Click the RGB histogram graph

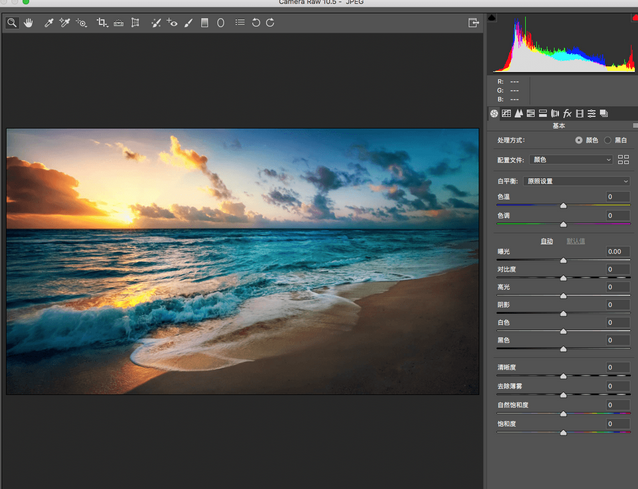coord(564,44)
